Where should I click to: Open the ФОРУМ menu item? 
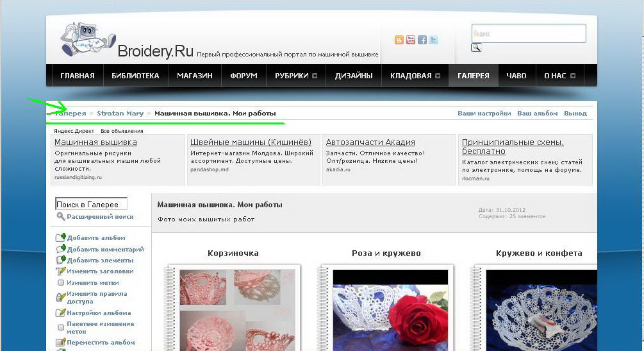click(244, 76)
